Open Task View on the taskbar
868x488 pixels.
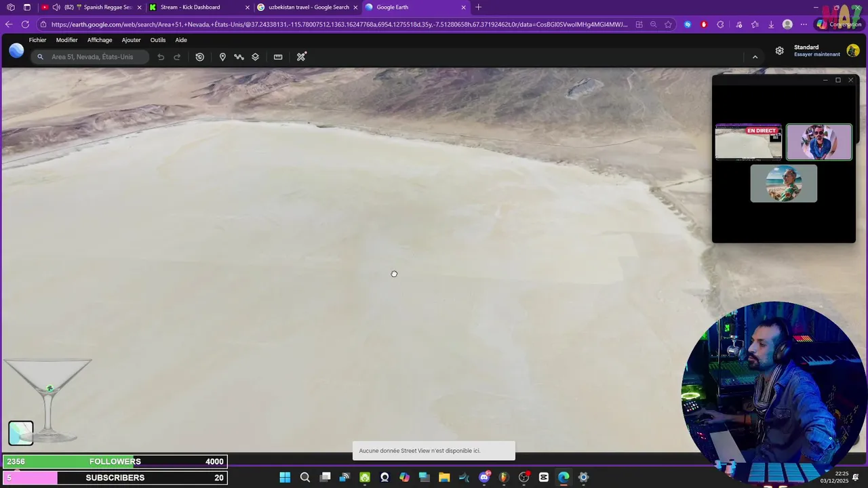coord(325,478)
